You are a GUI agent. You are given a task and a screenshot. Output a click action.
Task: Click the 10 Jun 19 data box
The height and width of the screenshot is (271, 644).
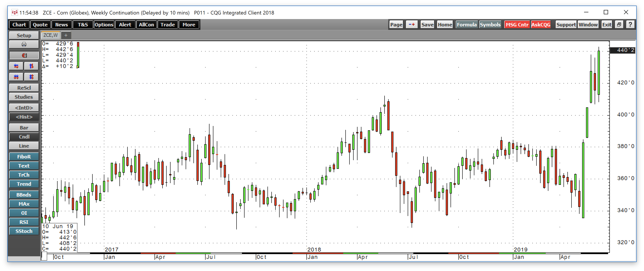pyautogui.click(x=59, y=237)
